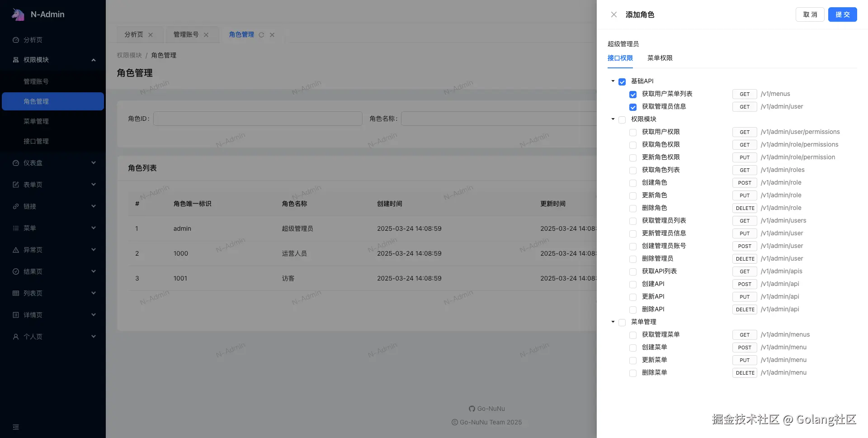Click the 表单页 edit icon

point(16,185)
